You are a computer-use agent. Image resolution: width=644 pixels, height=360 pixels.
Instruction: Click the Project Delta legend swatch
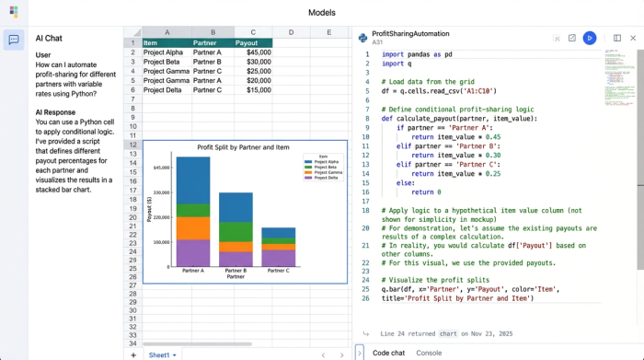click(308, 178)
